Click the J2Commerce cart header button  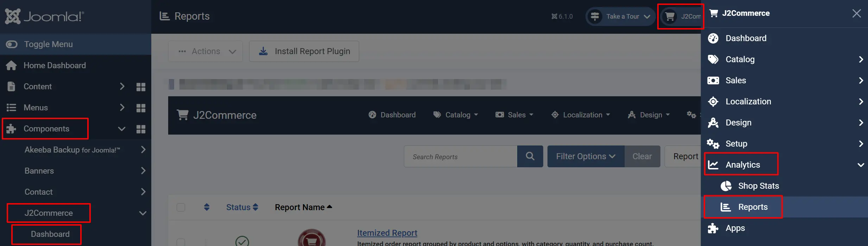681,17
